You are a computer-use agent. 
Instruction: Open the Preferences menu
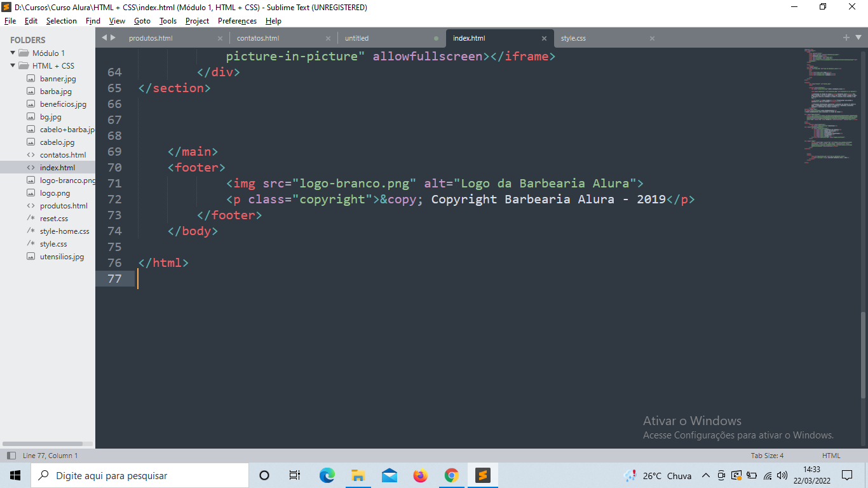tap(237, 21)
